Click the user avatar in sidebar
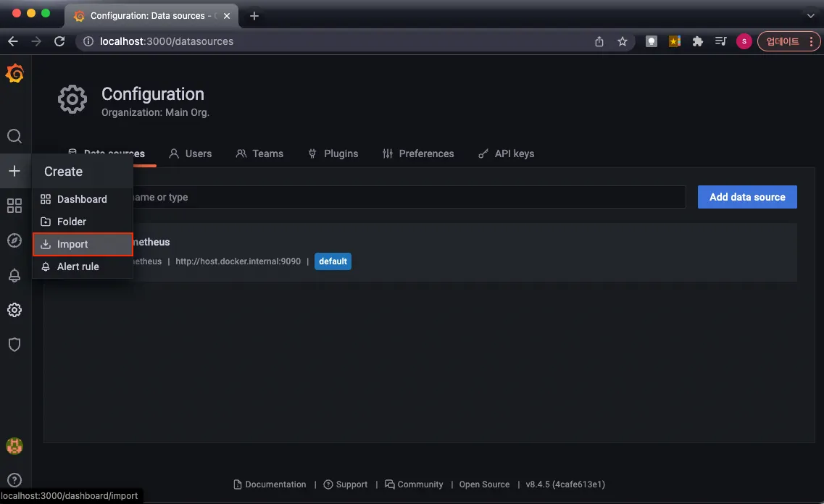The height and width of the screenshot is (504, 824). 14,446
